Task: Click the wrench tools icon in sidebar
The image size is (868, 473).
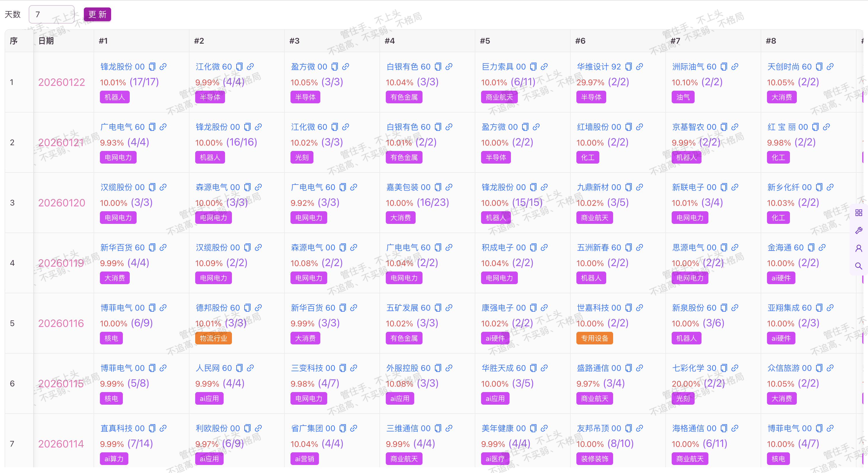Action: pyautogui.click(x=859, y=230)
